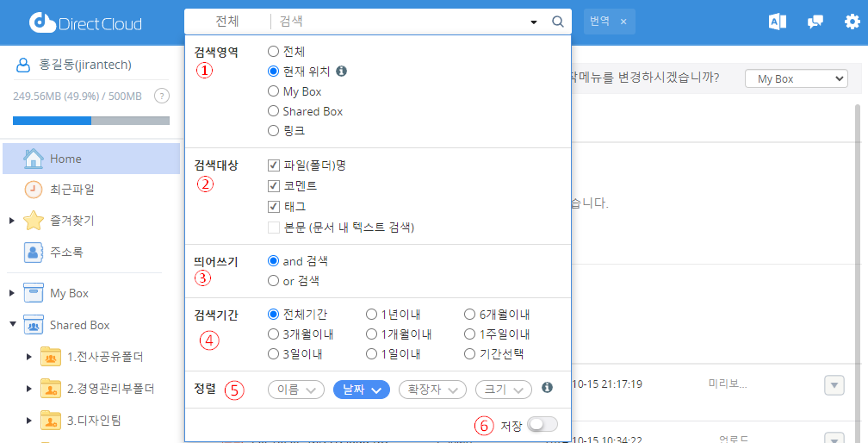
Task: Expand the 2.경영관리부폴더 node
Action: [29, 389]
